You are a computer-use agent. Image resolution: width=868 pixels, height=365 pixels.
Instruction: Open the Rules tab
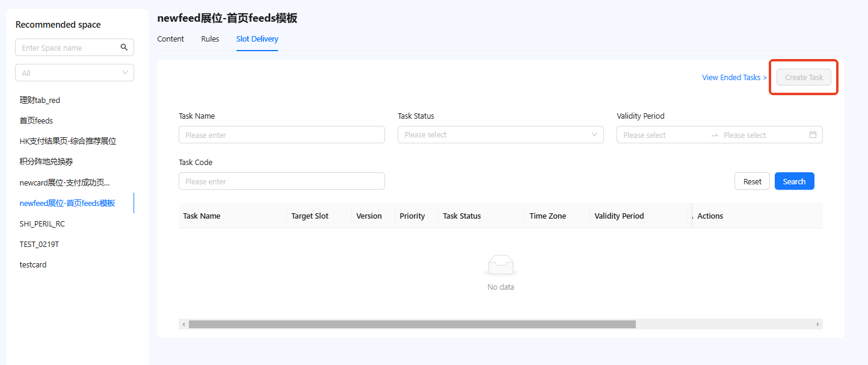pyautogui.click(x=210, y=39)
